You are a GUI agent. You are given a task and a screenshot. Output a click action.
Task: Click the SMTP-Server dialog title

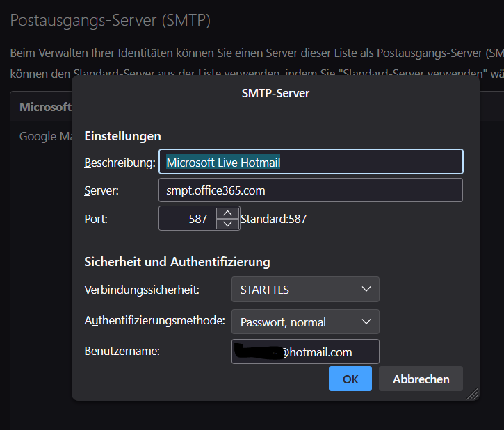(x=275, y=92)
